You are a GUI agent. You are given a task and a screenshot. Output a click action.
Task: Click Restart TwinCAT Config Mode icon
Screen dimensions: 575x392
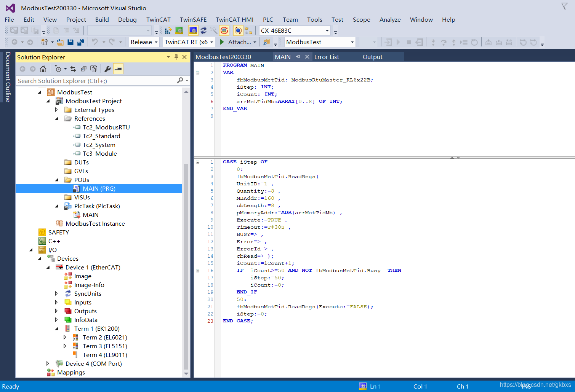[x=193, y=30]
